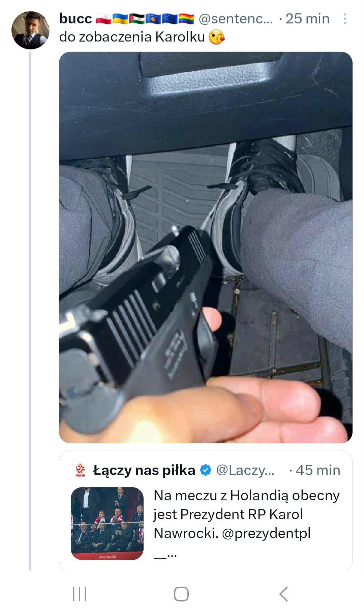
Task: Open the quoted stadium photo thumbnail
Action: coord(107,524)
